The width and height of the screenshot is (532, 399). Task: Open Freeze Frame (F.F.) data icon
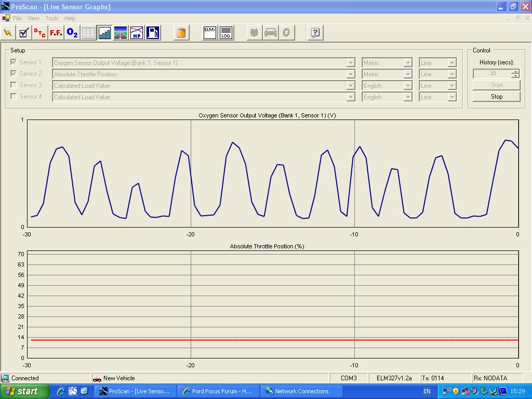coord(56,33)
